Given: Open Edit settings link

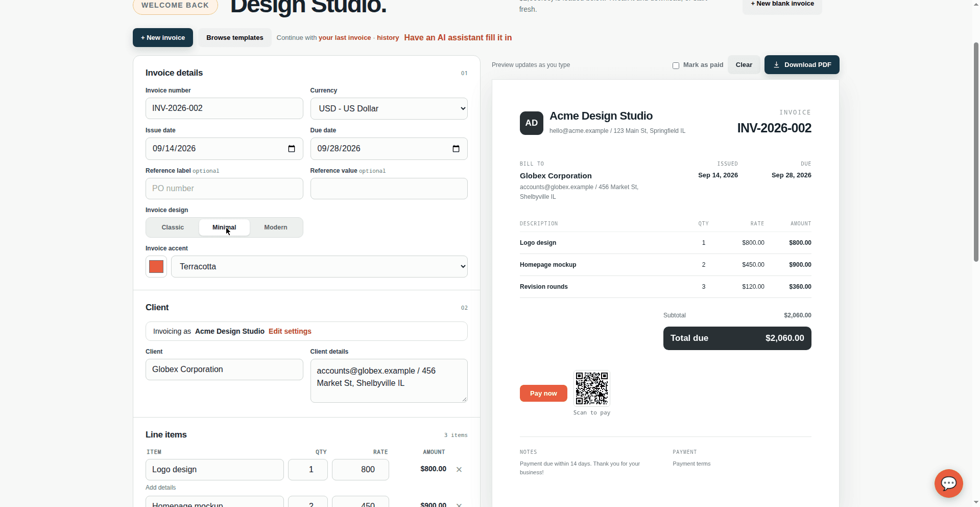Looking at the screenshot, I should click(290, 331).
